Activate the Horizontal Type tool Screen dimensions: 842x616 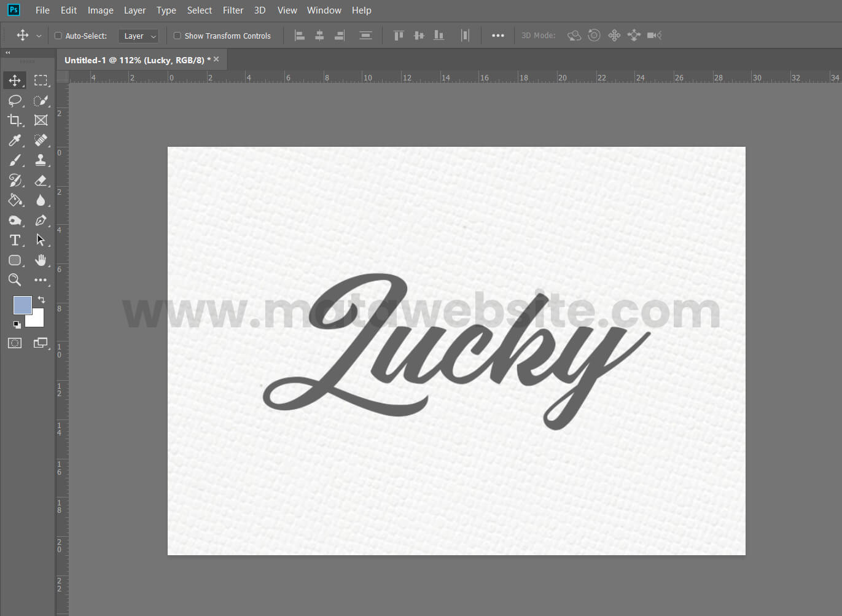[15, 240]
